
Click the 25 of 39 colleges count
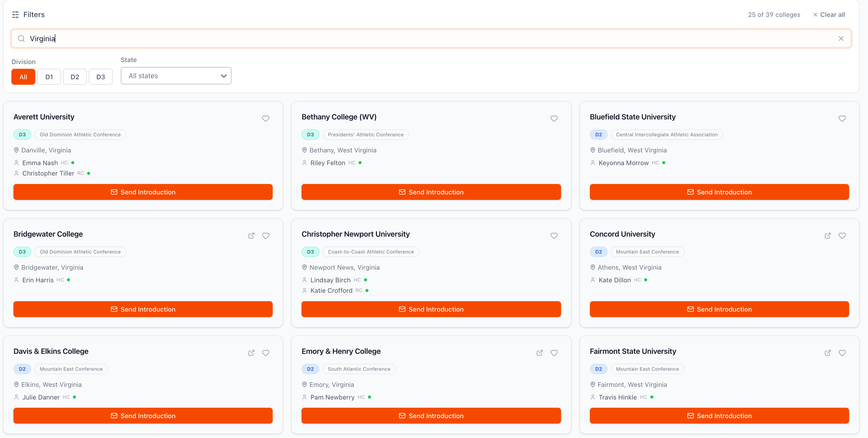tap(774, 14)
